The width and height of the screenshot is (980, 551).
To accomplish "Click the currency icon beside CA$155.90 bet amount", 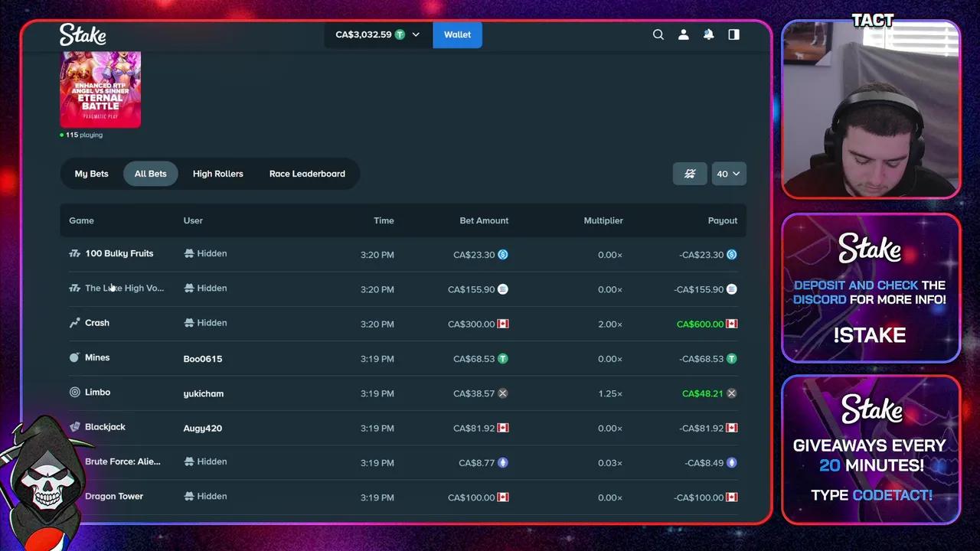I will click(x=503, y=289).
